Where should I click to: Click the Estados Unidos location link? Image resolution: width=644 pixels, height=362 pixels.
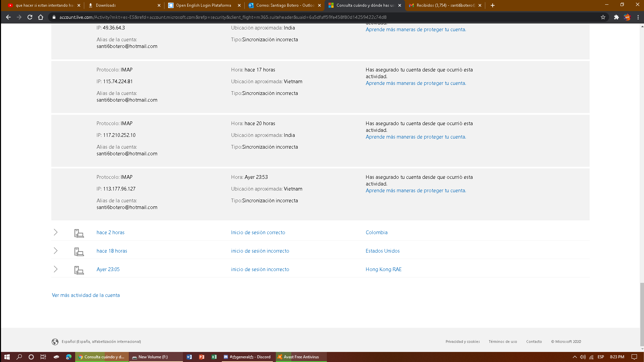tap(383, 251)
